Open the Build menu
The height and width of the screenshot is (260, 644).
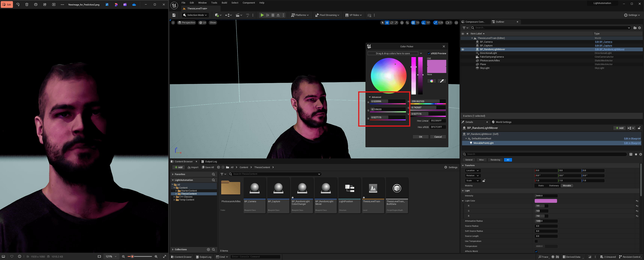click(x=224, y=3)
